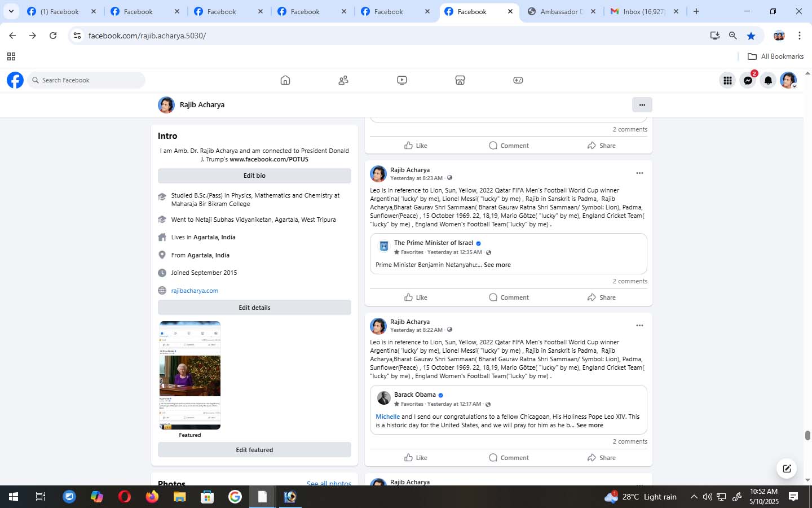This screenshot has width=812, height=508.
Task: Open Barack Obama page link
Action: click(415, 395)
